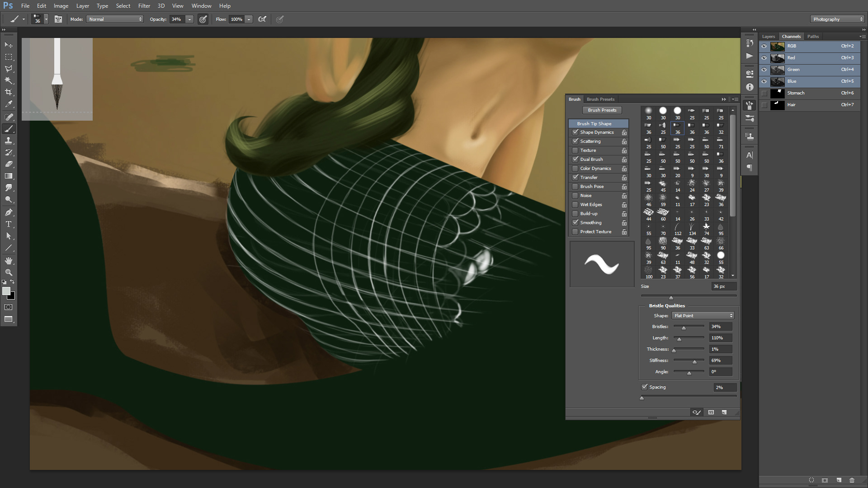
Task: Click the Stiffness slider handle
Action: pyautogui.click(x=695, y=361)
